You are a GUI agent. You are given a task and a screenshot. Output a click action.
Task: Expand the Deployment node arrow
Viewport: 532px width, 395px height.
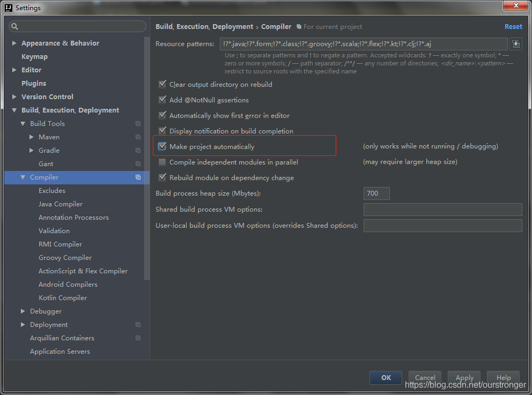pos(23,324)
